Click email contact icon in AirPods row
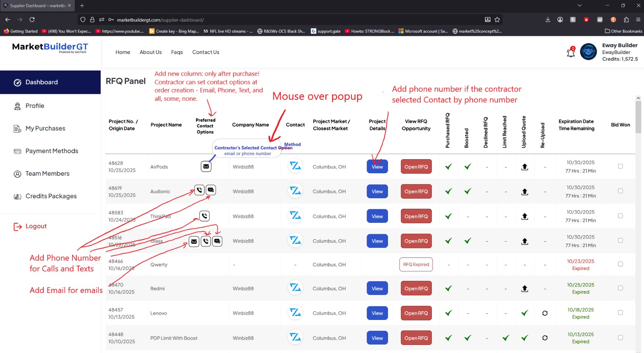Viewport: 644px width, 353px height. [x=206, y=166]
